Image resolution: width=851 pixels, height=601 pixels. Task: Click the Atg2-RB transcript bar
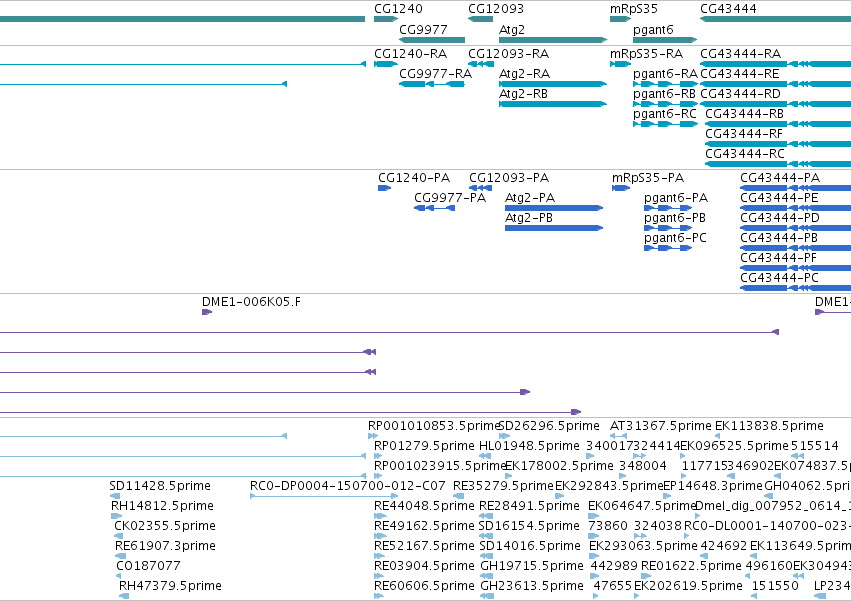point(553,104)
